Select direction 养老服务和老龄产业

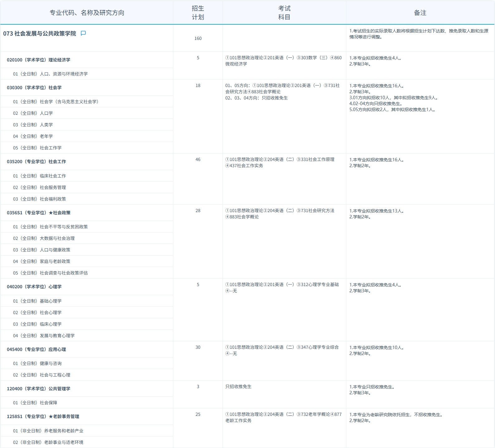click(48, 431)
